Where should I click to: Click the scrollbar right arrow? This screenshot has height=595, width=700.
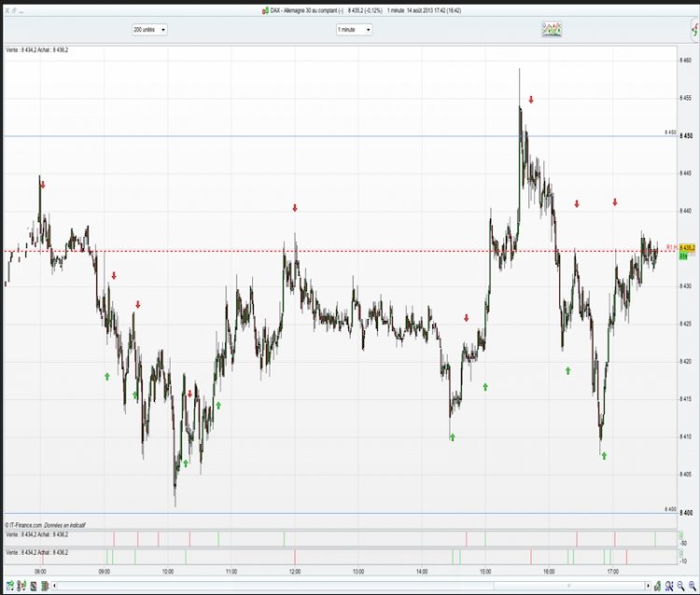pyautogui.click(x=648, y=586)
